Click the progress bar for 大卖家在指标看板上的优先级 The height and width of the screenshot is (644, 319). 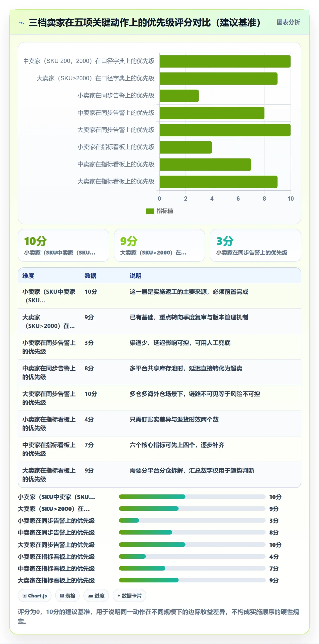coord(192,580)
